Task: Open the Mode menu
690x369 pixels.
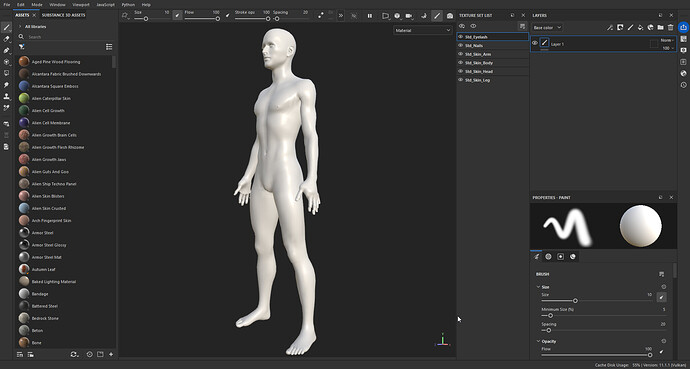Action: [37, 4]
